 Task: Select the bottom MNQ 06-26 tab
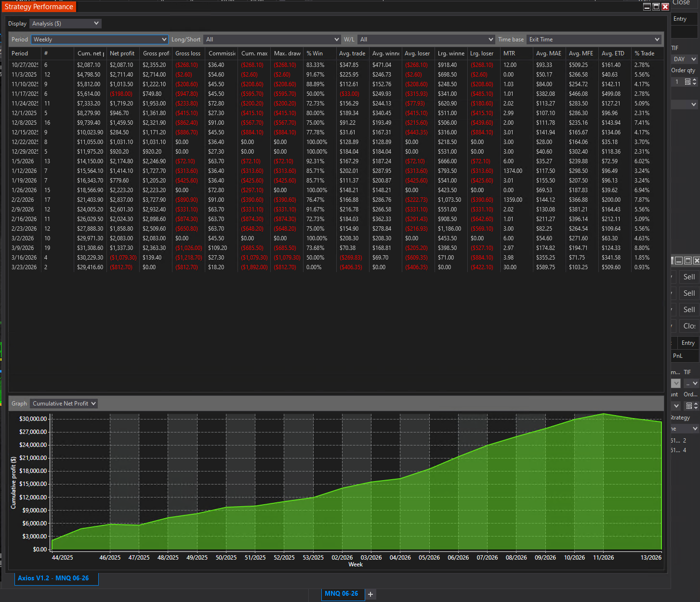[x=341, y=594]
